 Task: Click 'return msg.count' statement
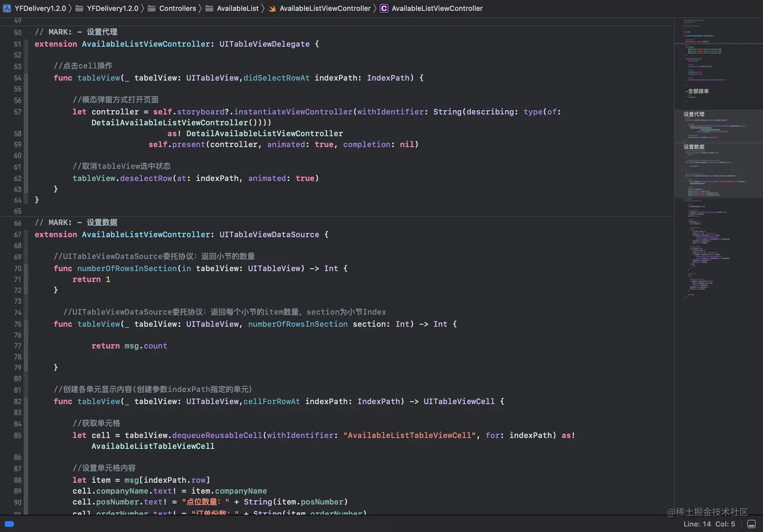(129, 346)
